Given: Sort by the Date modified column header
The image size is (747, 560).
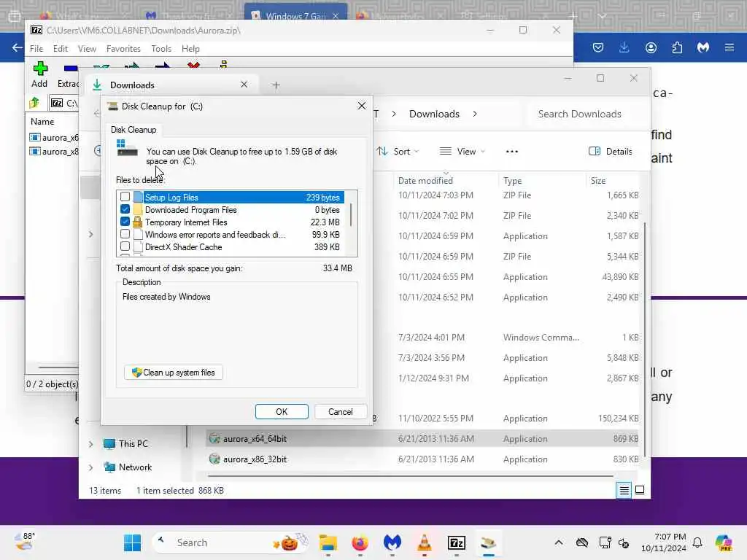Looking at the screenshot, I should pos(425,181).
